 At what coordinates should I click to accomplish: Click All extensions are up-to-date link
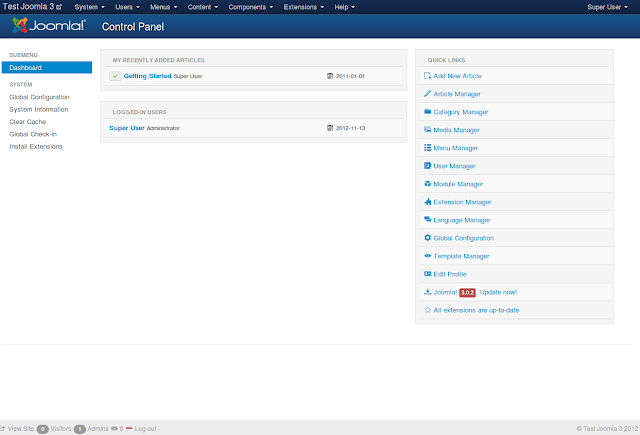pos(476,310)
